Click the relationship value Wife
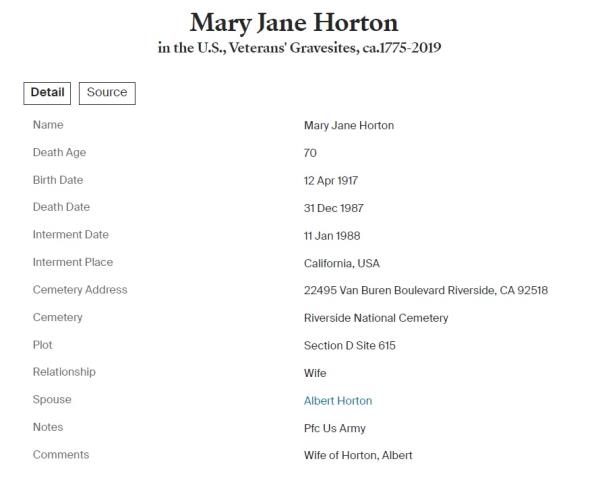The width and height of the screenshot is (600, 480). [315, 373]
